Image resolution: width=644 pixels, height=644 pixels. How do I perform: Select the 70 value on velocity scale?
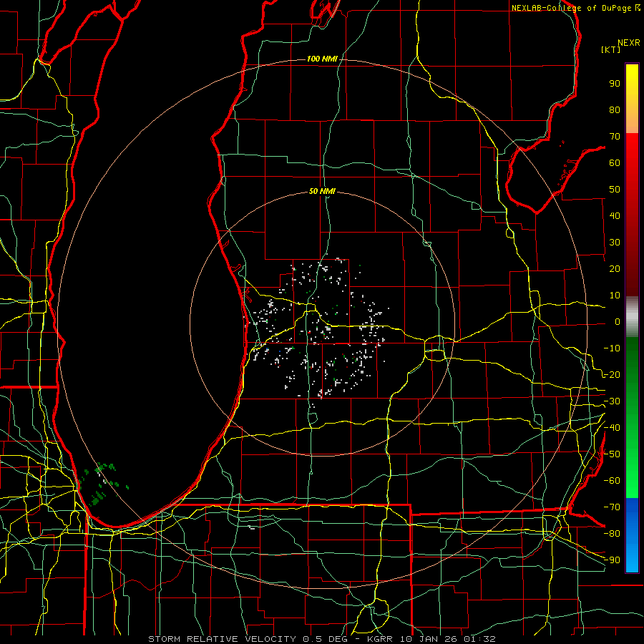[615, 137]
